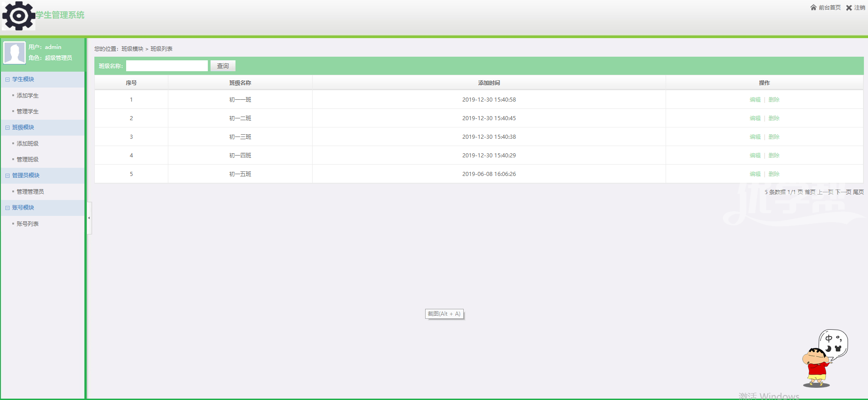The image size is (868, 400).
Task: Collapse the 管理员模块 section
Action: click(8, 176)
